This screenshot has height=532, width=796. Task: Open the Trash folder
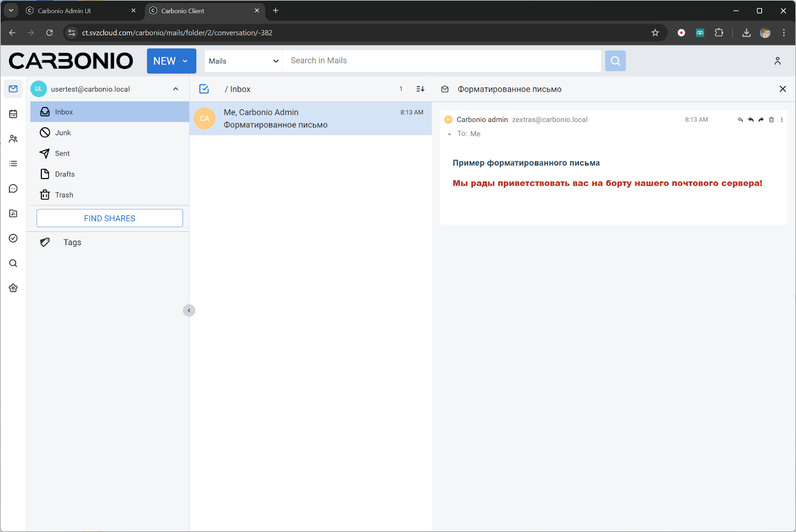(x=109, y=195)
